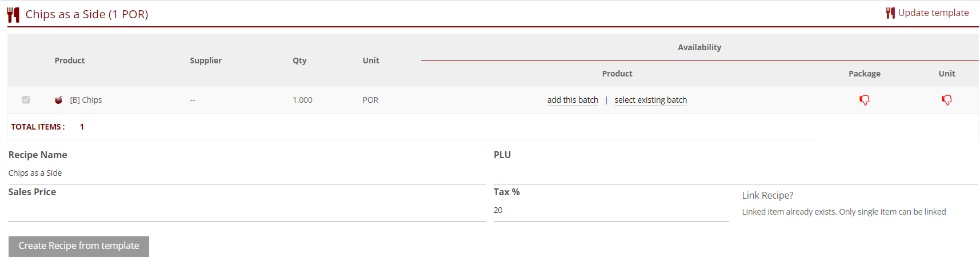Click the Sales Price input field
Image resolution: width=980 pixels, height=274 pixels.
246,210
